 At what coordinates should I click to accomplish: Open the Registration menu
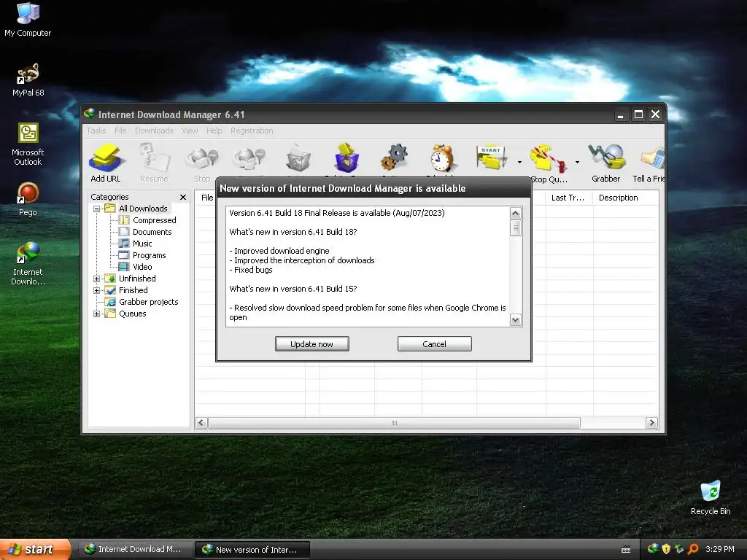click(x=252, y=131)
